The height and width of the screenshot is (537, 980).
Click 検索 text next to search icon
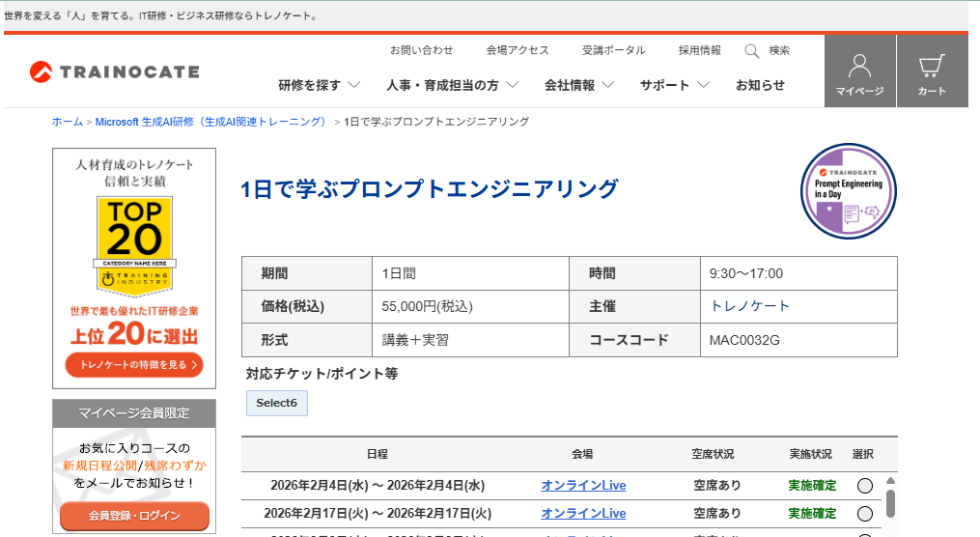[x=779, y=50]
